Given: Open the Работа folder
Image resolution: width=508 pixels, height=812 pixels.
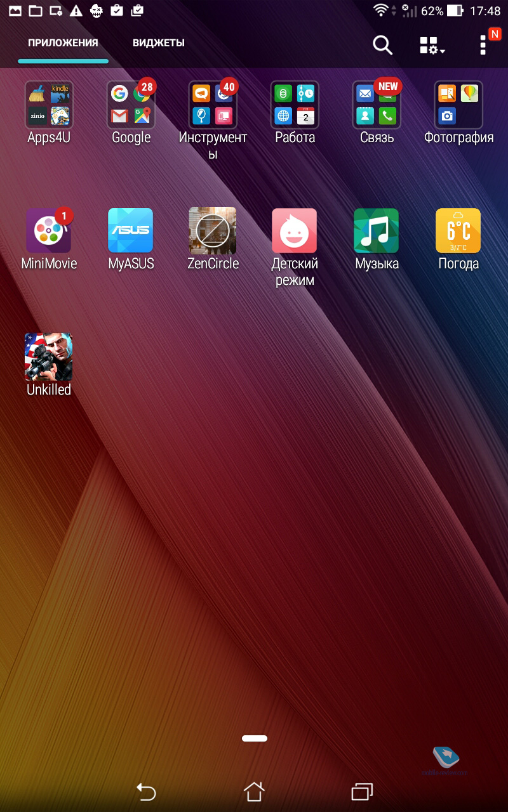Looking at the screenshot, I should tap(295, 105).
